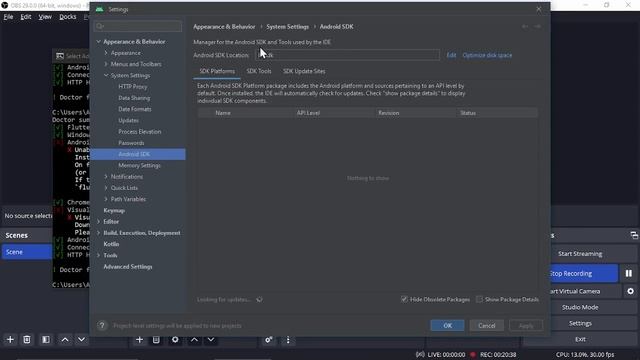Move source up arrow in OBS
640x360 pixels.
194,340
